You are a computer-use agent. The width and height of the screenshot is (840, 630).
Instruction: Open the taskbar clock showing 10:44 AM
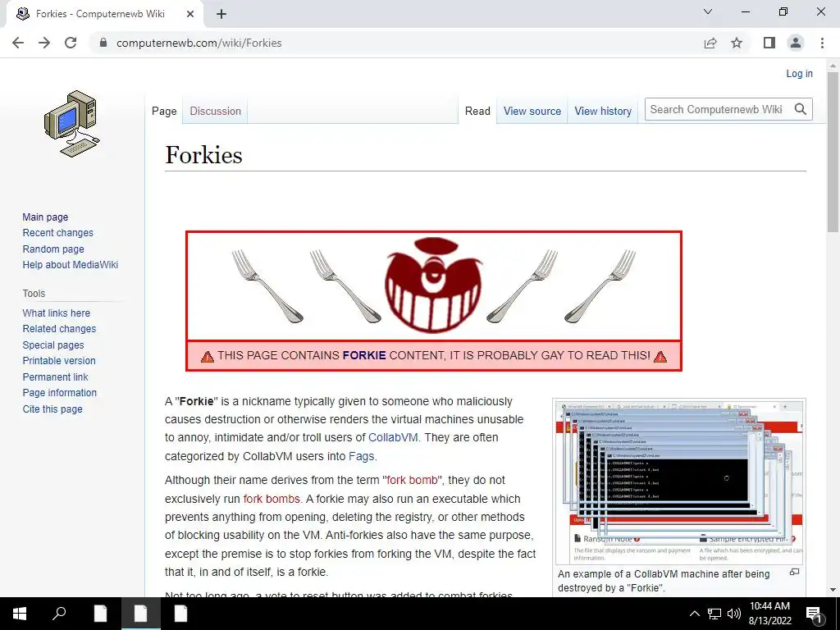769,614
